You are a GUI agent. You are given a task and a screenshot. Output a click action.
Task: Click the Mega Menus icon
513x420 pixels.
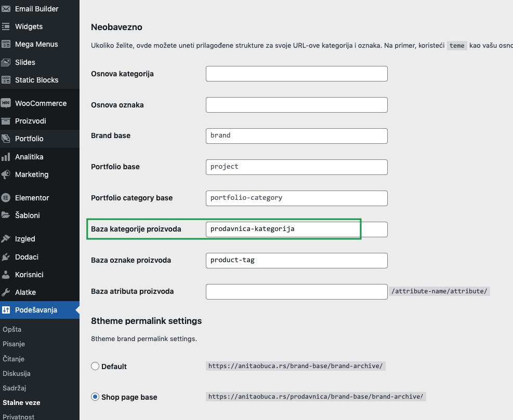[x=6, y=44]
